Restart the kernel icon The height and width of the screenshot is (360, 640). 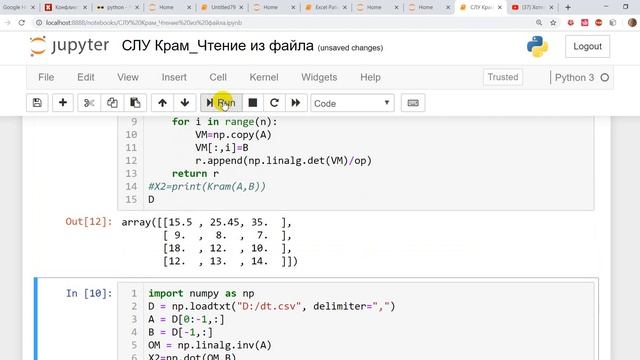pos(274,103)
